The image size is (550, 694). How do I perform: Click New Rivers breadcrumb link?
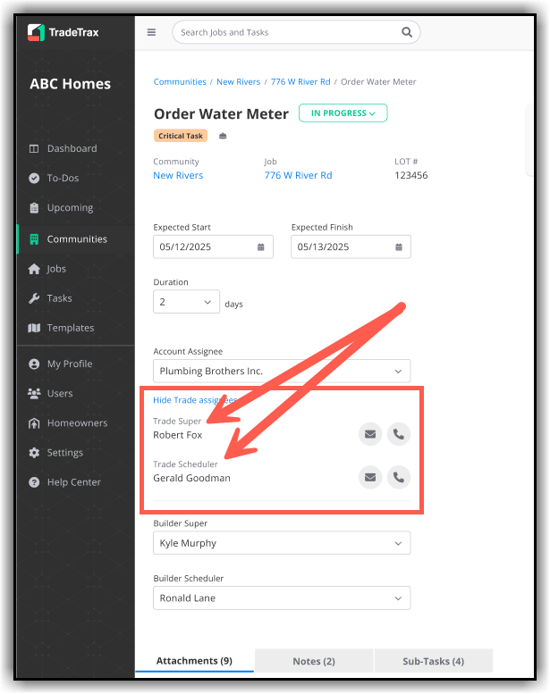click(x=238, y=82)
